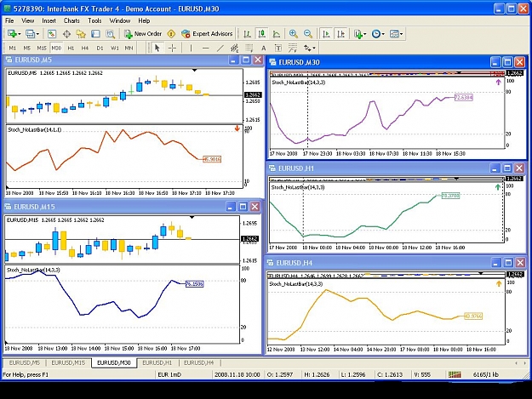Viewport: 532px width, 399px height.
Task: Draw a trendline
Action: 220,48
